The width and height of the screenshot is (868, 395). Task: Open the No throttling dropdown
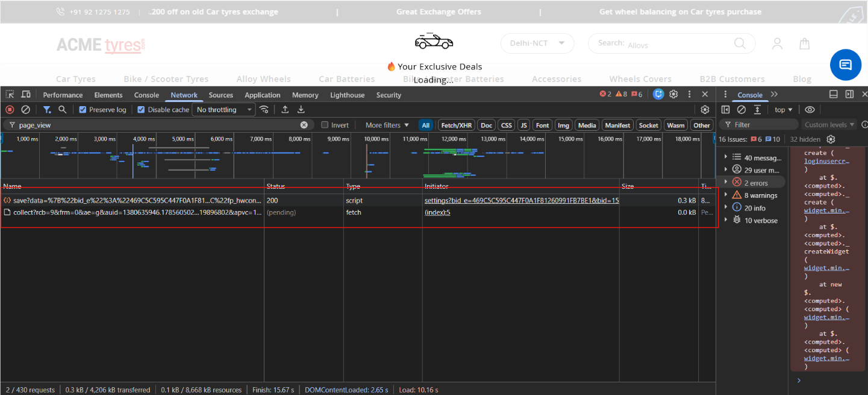coord(223,110)
